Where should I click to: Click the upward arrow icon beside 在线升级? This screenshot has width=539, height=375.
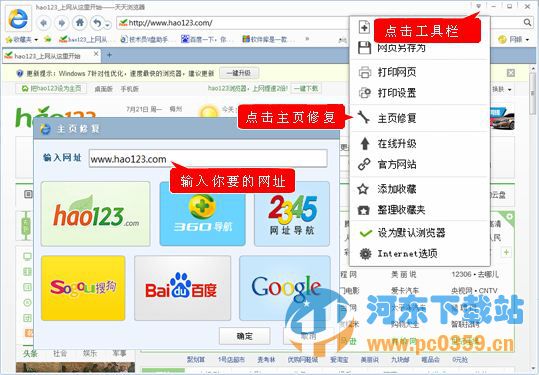(365, 143)
